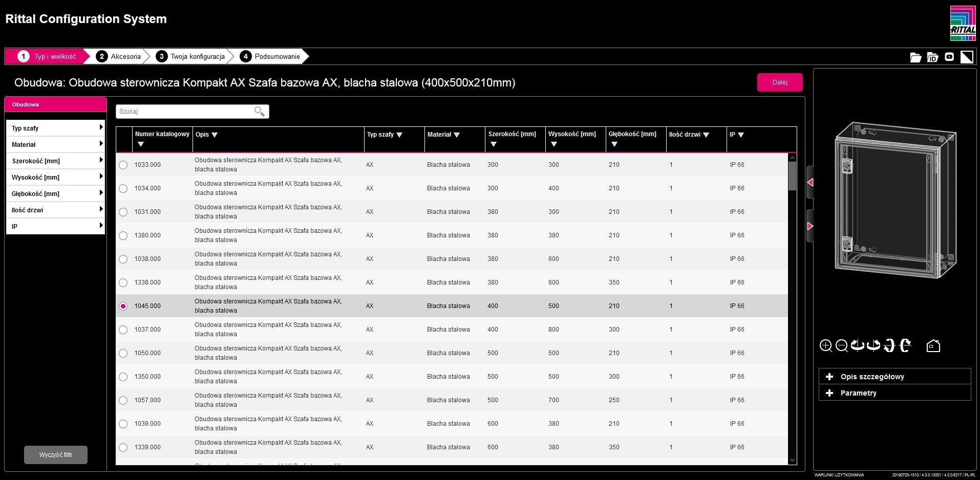The width and height of the screenshot is (980, 480).
Task: Click the Rittal logo
Action: pyautogui.click(x=963, y=23)
